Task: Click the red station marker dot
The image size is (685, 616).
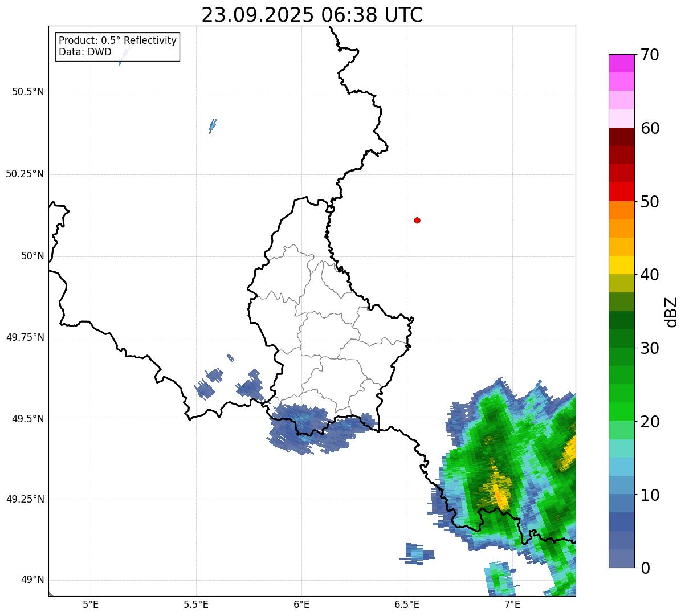Action: click(x=417, y=220)
